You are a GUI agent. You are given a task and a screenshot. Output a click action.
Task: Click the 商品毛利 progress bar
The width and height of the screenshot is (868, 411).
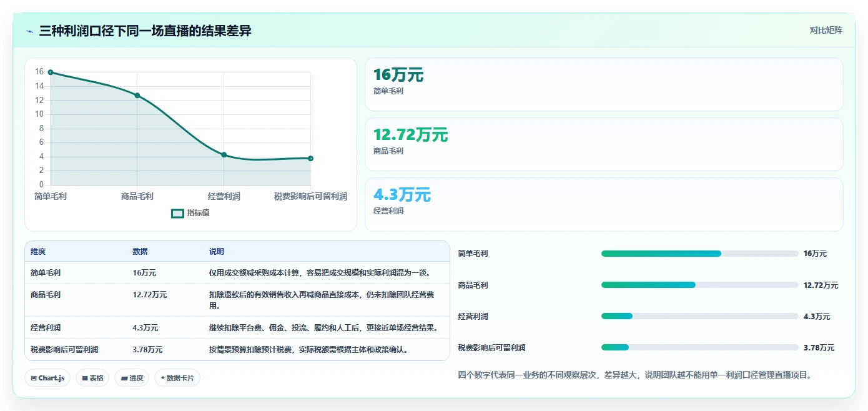pos(699,285)
